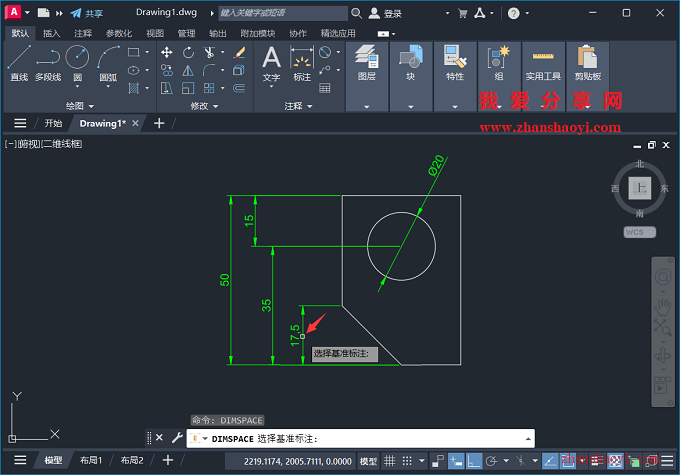
Task: Toggle snap mode in status bar
Action: [407, 461]
